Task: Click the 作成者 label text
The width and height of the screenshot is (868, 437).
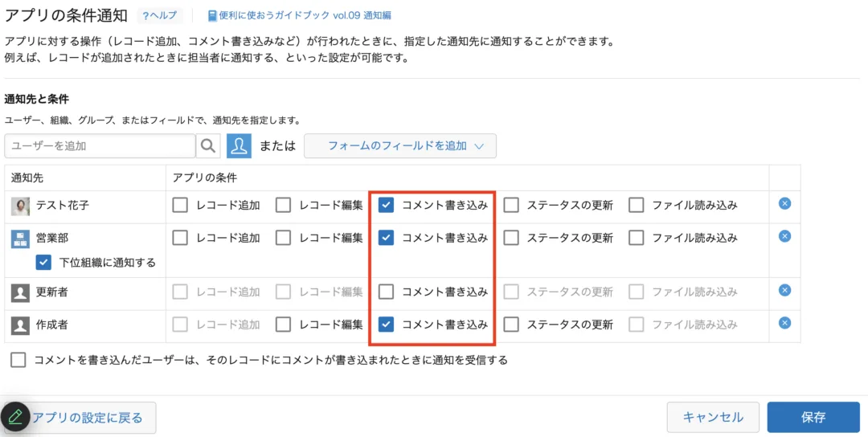Action: (52, 325)
